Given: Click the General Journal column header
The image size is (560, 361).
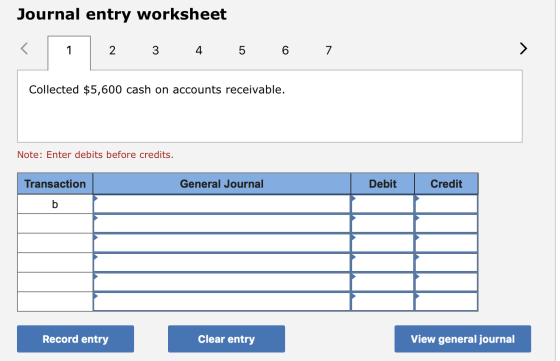Looking at the screenshot, I should [222, 184].
